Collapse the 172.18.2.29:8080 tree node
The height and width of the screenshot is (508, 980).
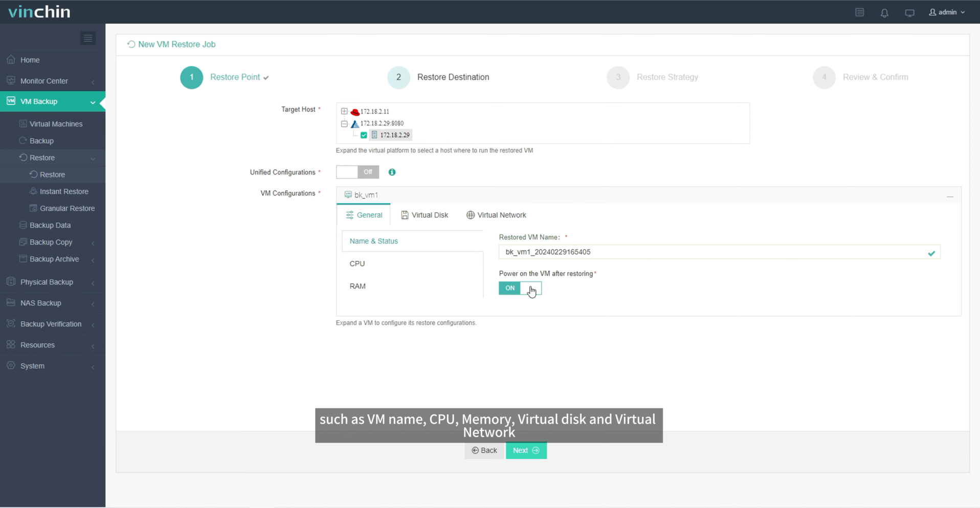click(344, 123)
